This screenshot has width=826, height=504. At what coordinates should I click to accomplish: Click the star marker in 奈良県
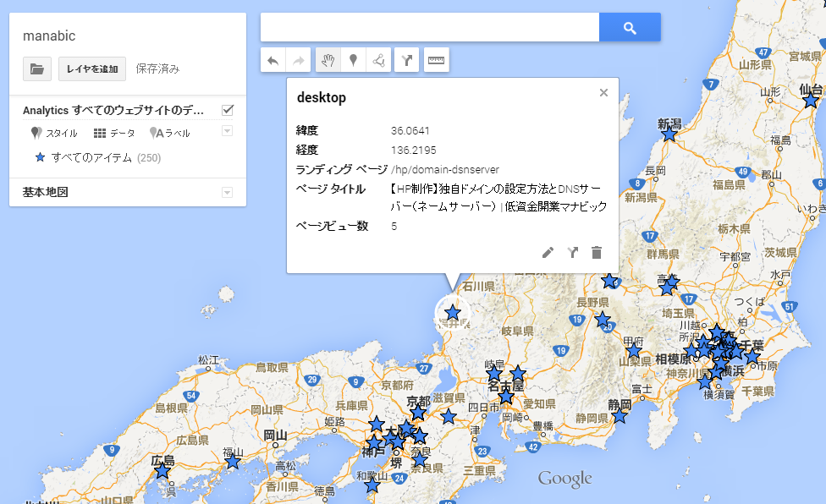click(x=419, y=460)
